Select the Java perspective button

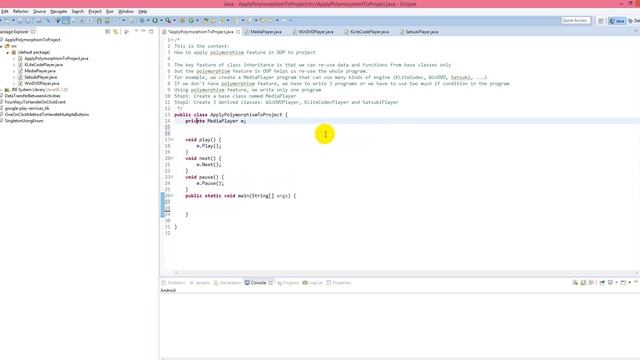coord(617,21)
